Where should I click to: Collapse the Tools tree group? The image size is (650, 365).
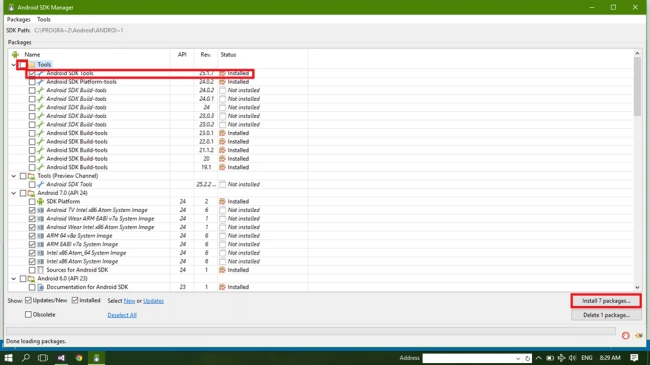pyautogui.click(x=13, y=65)
